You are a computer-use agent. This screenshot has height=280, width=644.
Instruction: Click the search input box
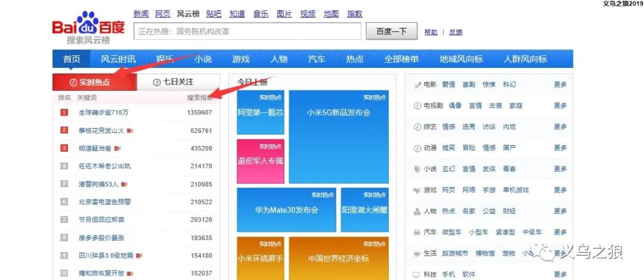(x=247, y=32)
